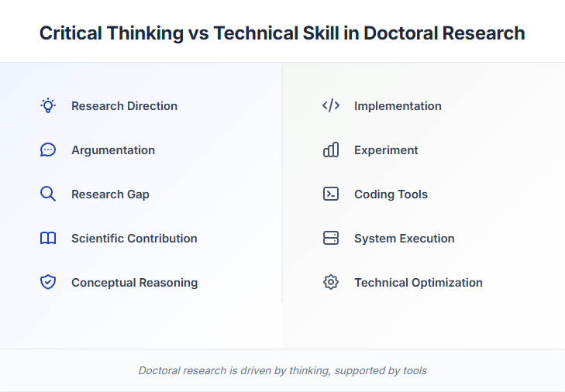The width and height of the screenshot is (565, 392).
Task: Click the server System Execution icon
Action: pyautogui.click(x=331, y=239)
